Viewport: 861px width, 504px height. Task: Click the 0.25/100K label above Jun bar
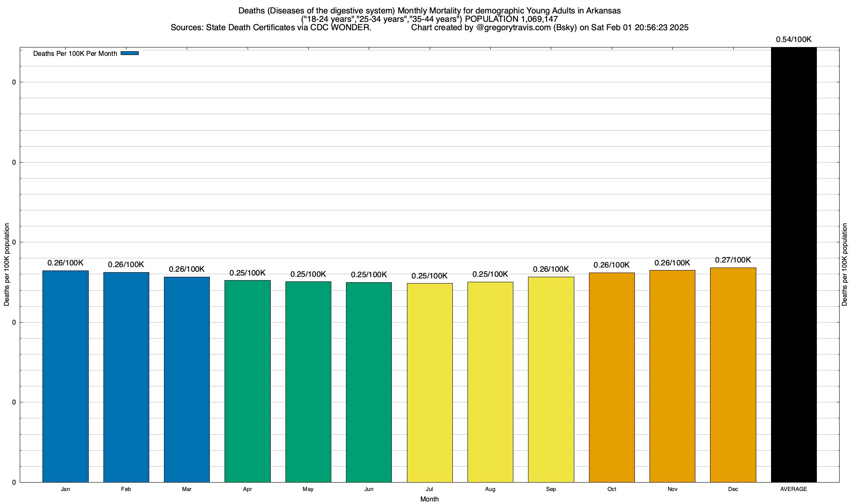click(x=369, y=275)
